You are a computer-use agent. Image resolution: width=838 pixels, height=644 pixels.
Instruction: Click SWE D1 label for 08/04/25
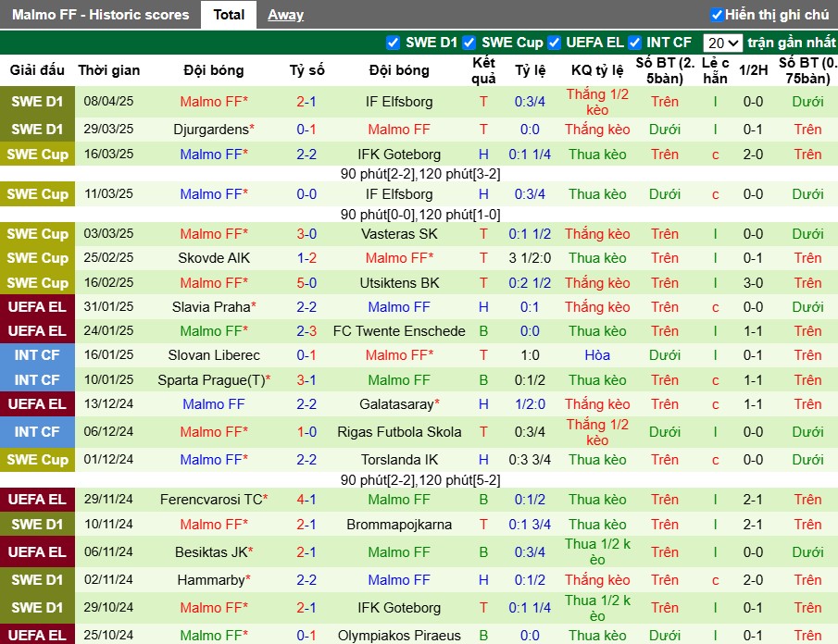click(37, 102)
